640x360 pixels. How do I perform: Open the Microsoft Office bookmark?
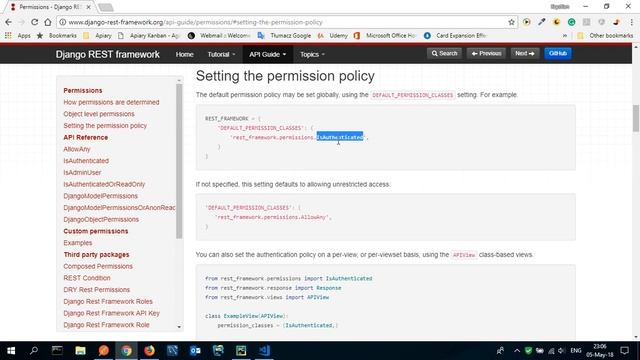(384, 36)
